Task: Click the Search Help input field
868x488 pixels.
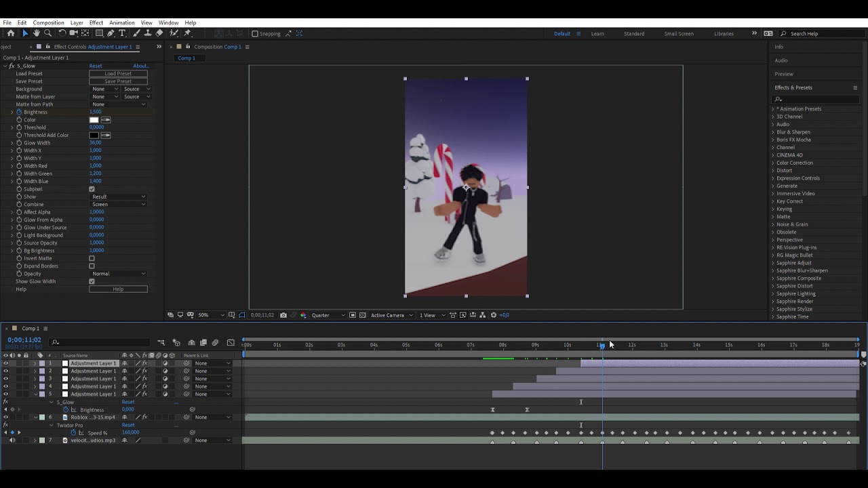Action: click(822, 33)
